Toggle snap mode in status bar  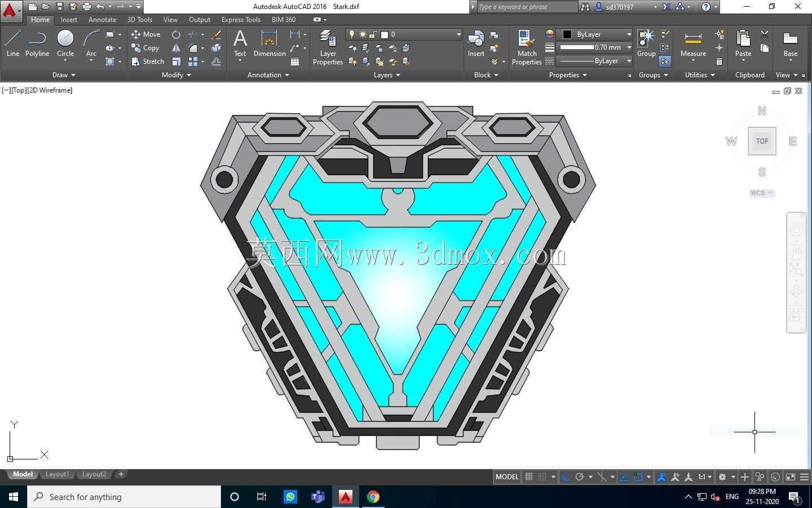[542, 477]
